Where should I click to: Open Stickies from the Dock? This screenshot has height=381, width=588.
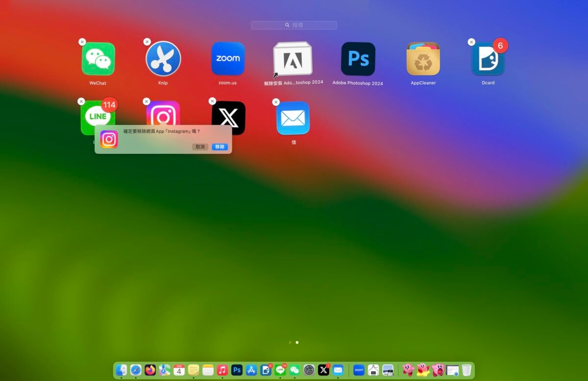194,370
